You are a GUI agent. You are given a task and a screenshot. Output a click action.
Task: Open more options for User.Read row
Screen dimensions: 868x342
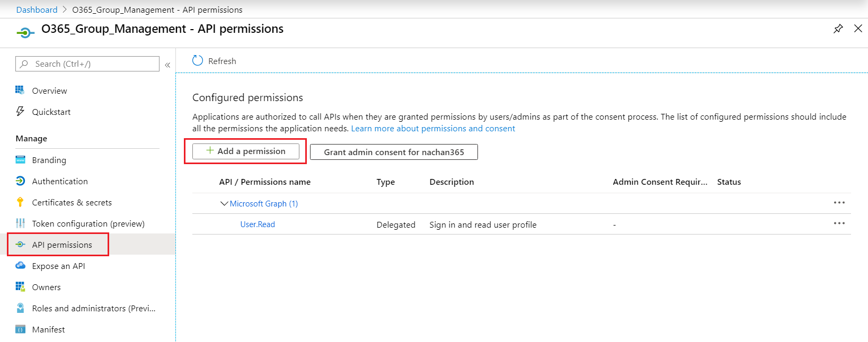click(839, 223)
